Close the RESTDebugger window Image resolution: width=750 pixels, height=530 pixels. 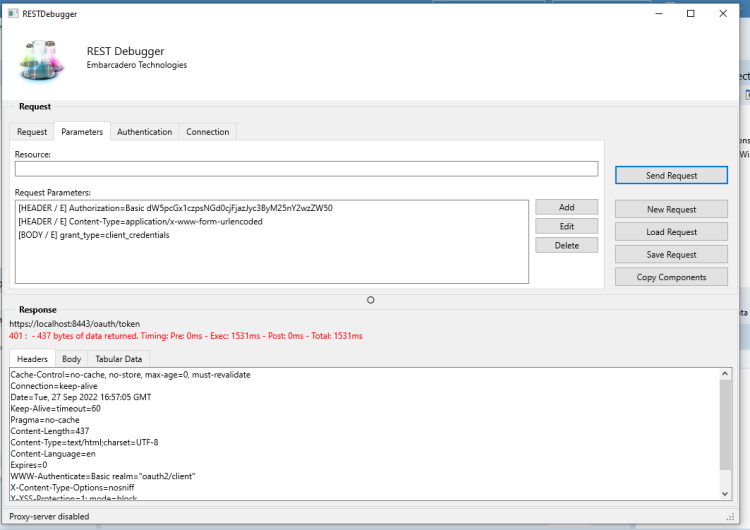click(723, 13)
